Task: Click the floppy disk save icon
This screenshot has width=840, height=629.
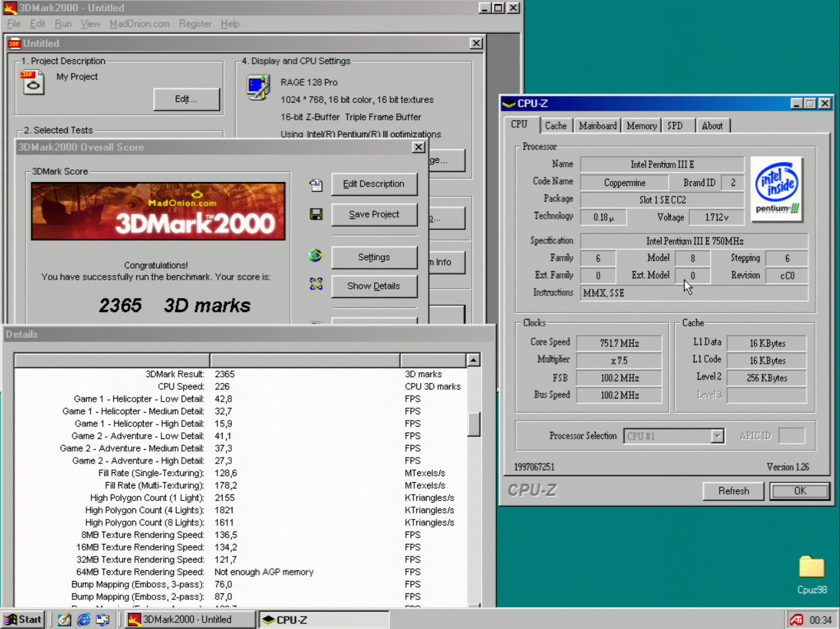Action: coord(316,214)
